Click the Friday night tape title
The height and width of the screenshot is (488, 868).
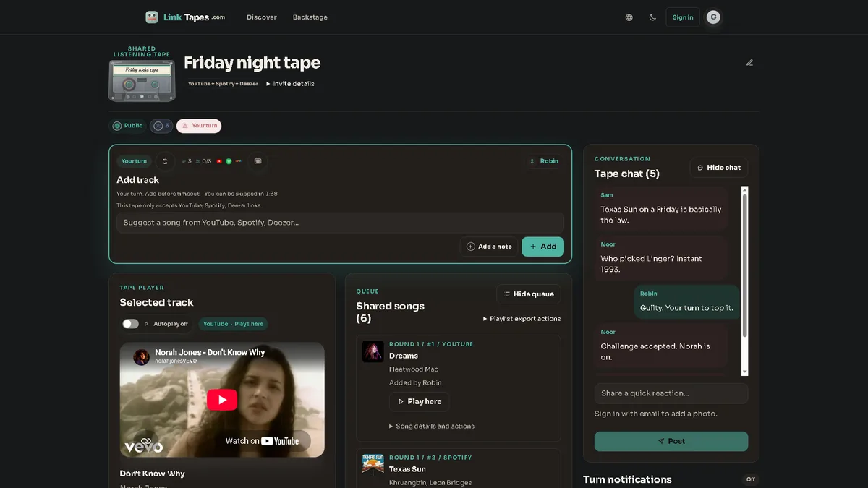click(252, 63)
